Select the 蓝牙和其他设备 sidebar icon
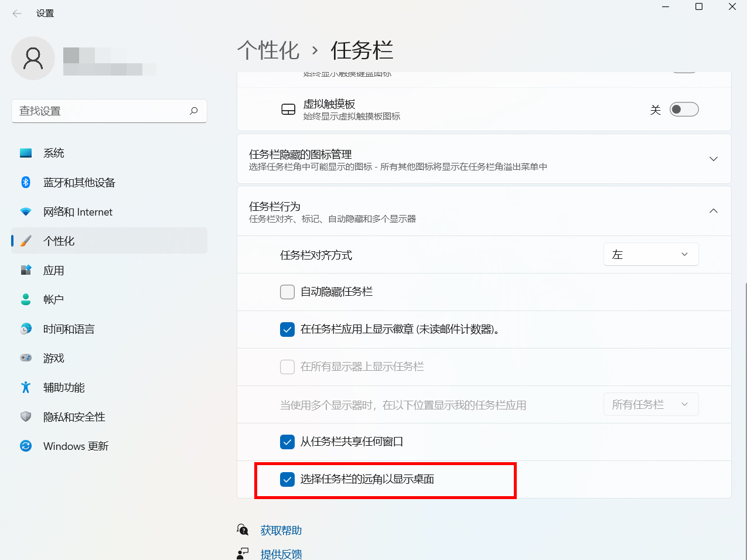 click(x=25, y=182)
